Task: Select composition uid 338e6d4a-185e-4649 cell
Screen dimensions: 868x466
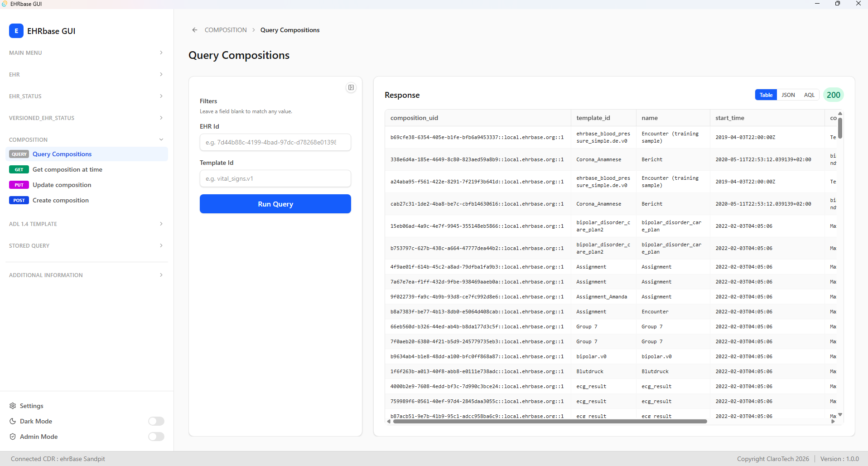Action: pos(477,159)
